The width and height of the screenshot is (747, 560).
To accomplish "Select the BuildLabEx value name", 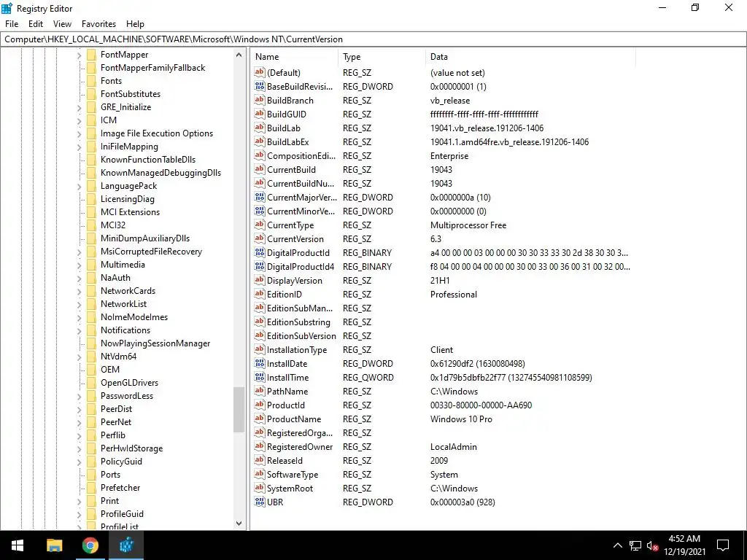I will point(287,142).
